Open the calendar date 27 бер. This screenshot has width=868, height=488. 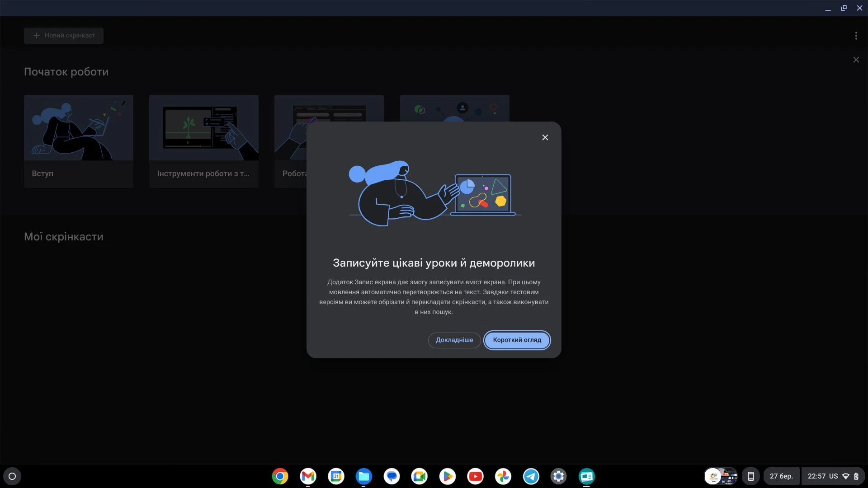point(781,476)
